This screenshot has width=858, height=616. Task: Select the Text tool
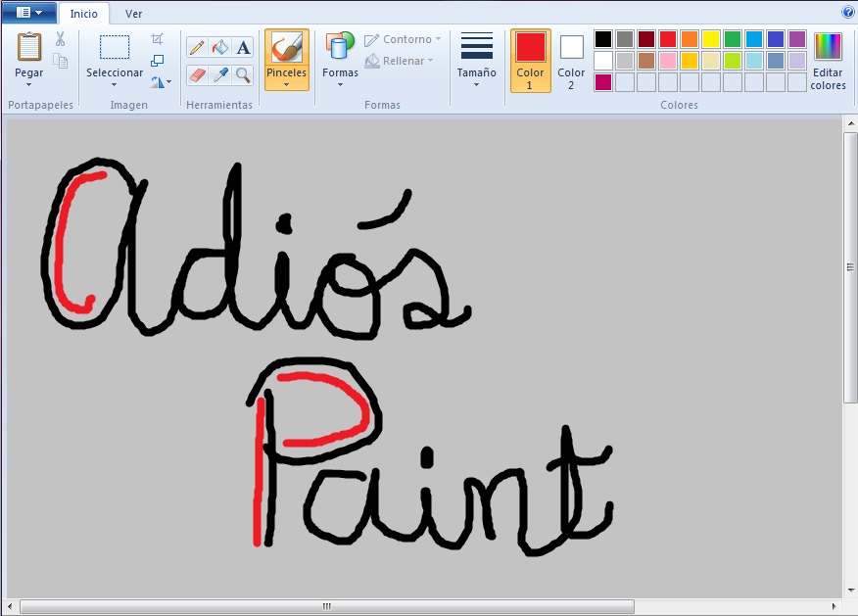pos(243,48)
